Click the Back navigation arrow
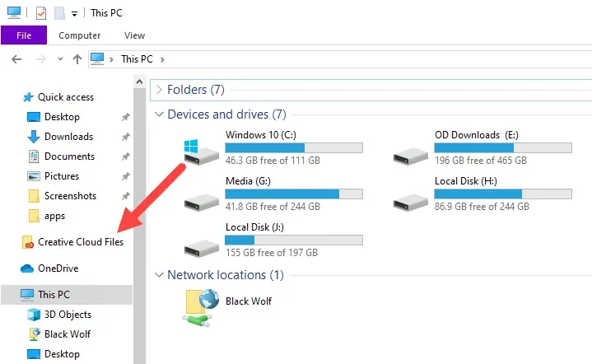592x364 pixels. pyautogui.click(x=16, y=59)
